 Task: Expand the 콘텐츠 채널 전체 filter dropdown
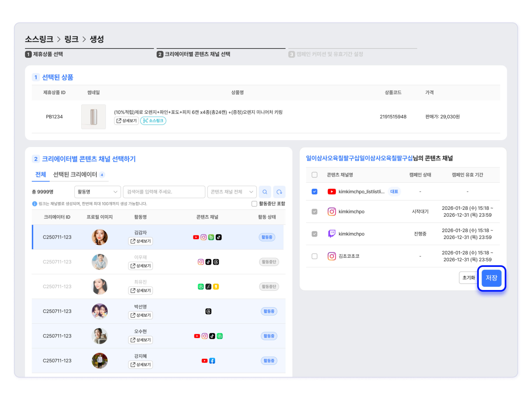pos(232,192)
